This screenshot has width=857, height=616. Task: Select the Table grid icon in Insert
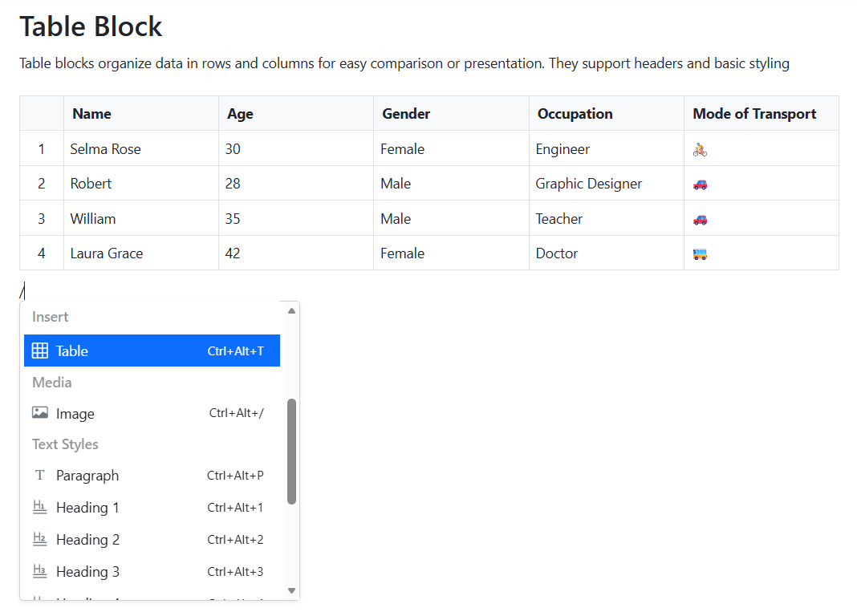pos(39,351)
